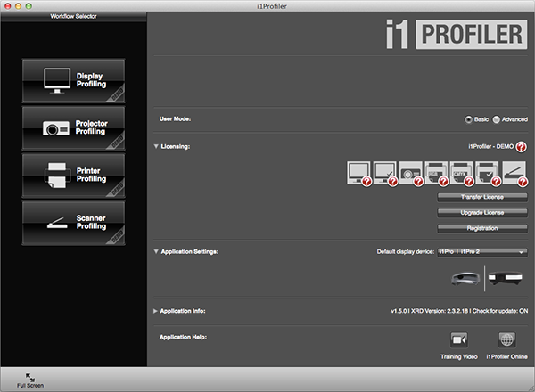Open the Projector Profiling workflow
Image resolution: width=535 pixels, height=392 pixels.
click(73, 128)
